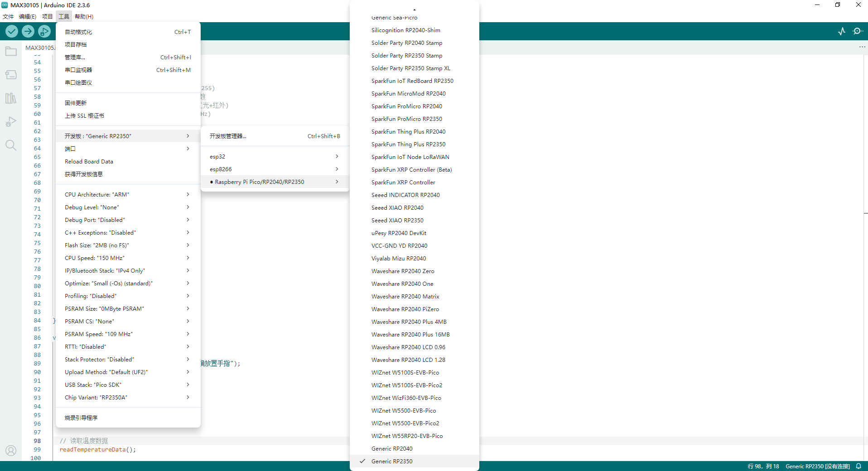
Task: Click status bar Generic RP2350 [没有连接] text
Action: point(818,466)
